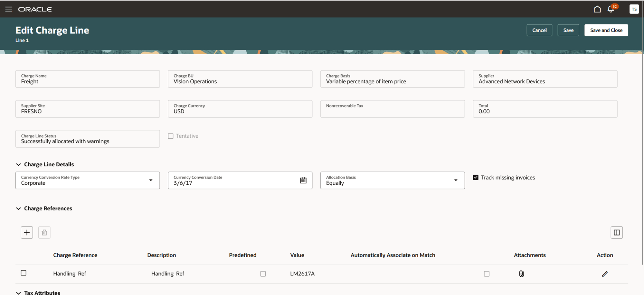Uncheck Track missing invoices
The height and width of the screenshot is (295, 644).
pos(476,177)
